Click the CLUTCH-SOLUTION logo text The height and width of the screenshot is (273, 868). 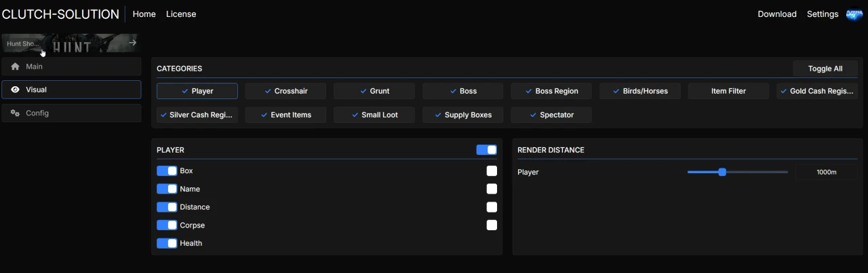pos(60,14)
